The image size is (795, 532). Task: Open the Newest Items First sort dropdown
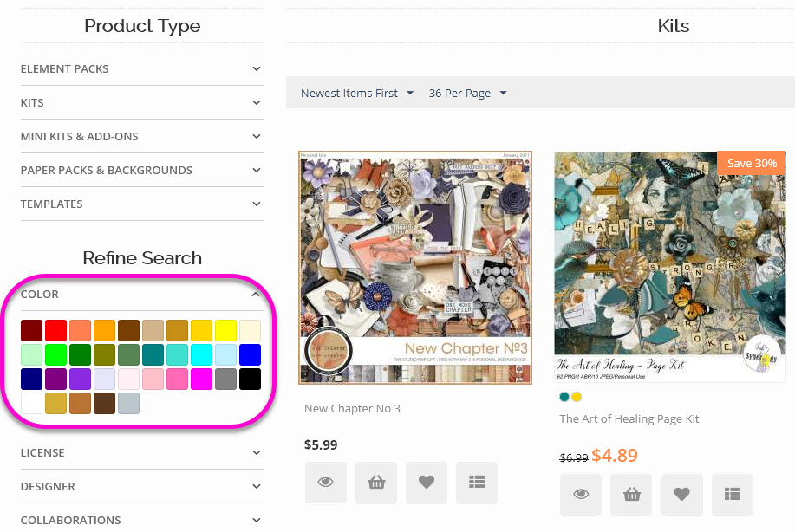point(357,93)
